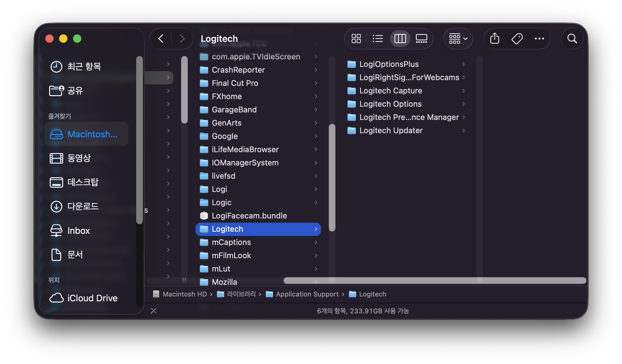Click the more actions ellipsis button
This screenshot has width=622, height=364.
[x=539, y=39]
